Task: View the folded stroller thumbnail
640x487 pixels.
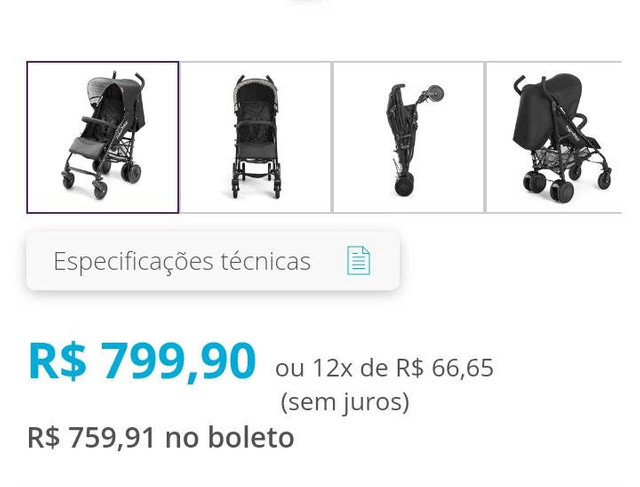Action: (x=408, y=137)
